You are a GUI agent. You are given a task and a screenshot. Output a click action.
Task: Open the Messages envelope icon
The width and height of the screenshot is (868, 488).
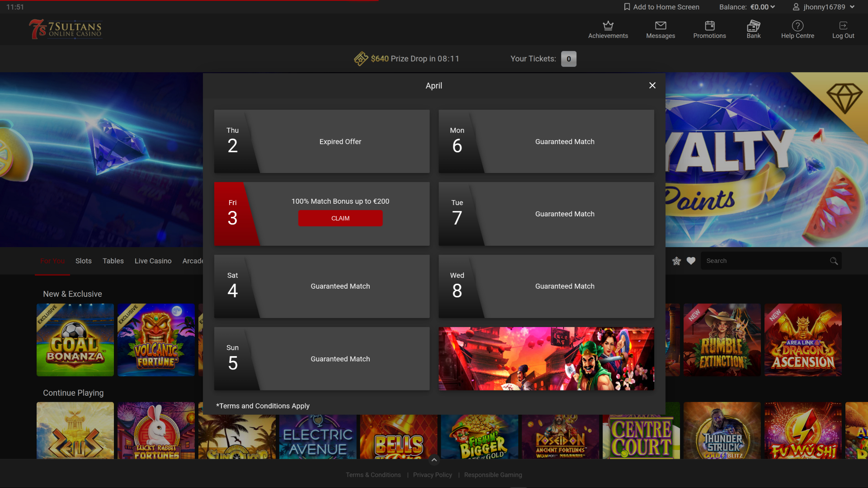(660, 25)
